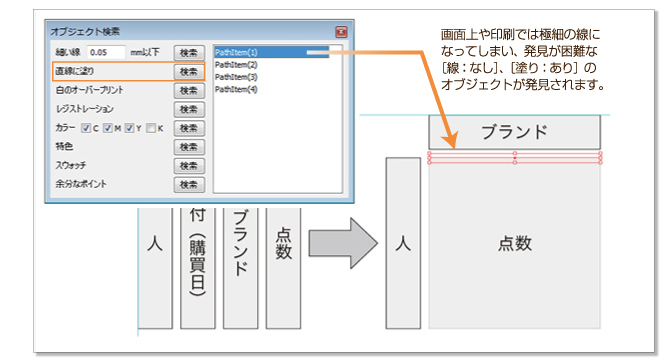Select the narrow 点数 vertical box on the left
The height and width of the screenshot is (364, 668).
tap(283, 268)
